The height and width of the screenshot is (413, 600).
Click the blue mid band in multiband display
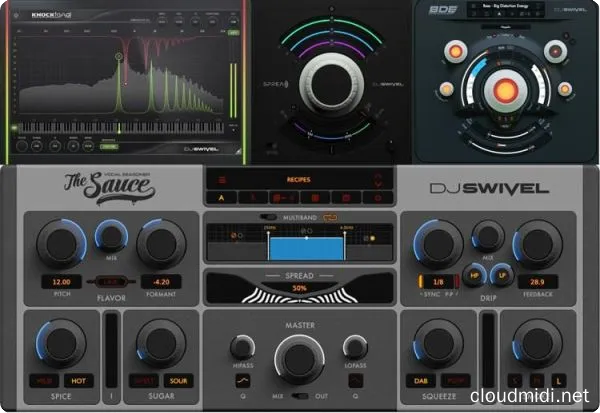306,249
